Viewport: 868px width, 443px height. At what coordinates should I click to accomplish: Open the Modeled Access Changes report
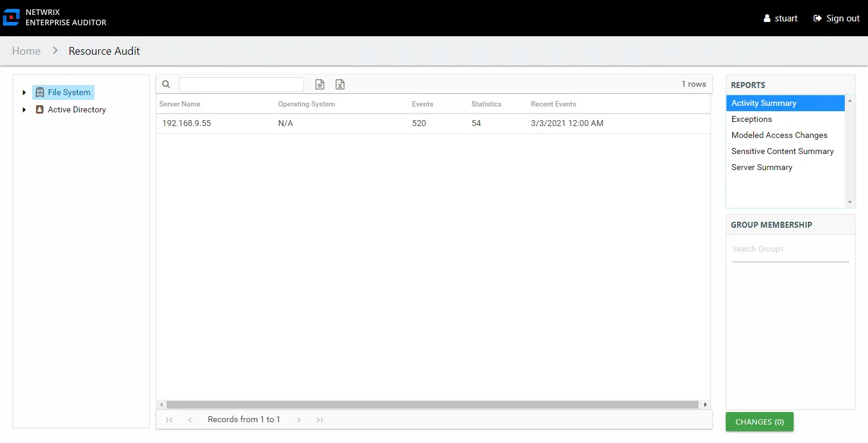click(785, 135)
